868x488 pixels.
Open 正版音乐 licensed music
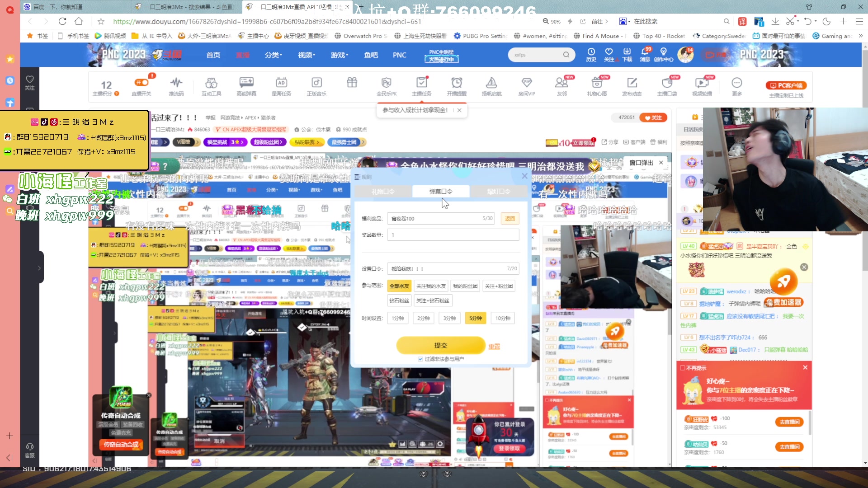[x=316, y=86]
